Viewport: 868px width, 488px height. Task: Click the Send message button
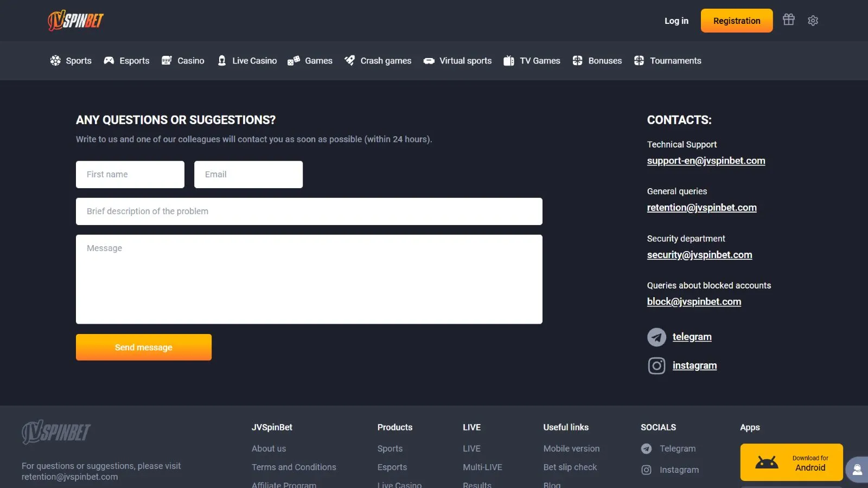(x=144, y=348)
